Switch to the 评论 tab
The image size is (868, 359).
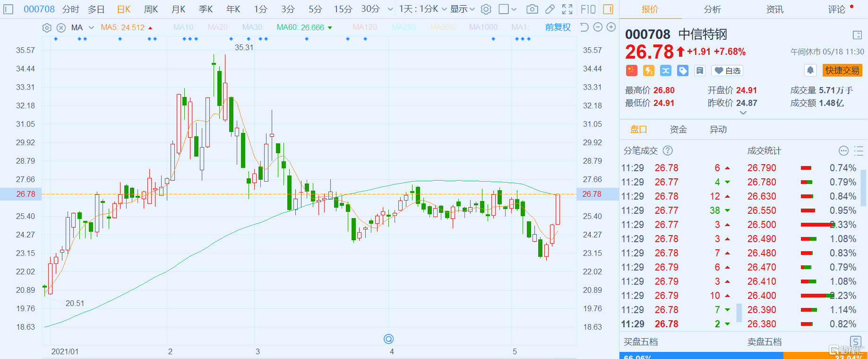[x=837, y=9]
